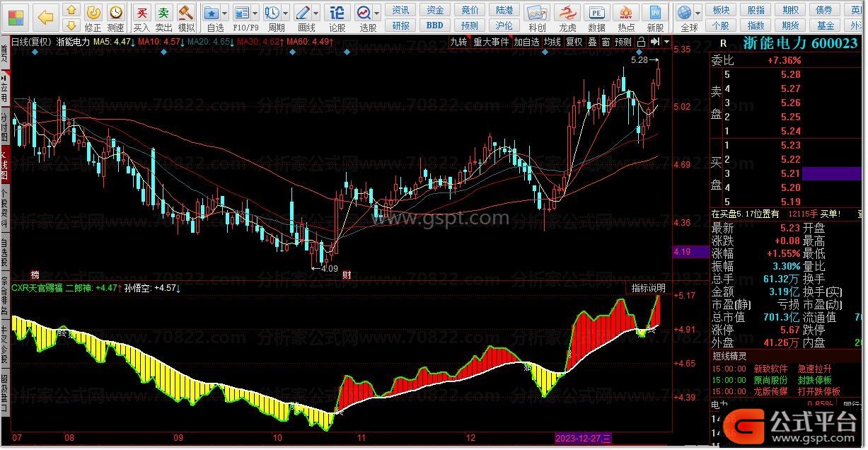868x450 pixels.
Task: Open the 研报 research reports button
Action: click(x=401, y=25)
